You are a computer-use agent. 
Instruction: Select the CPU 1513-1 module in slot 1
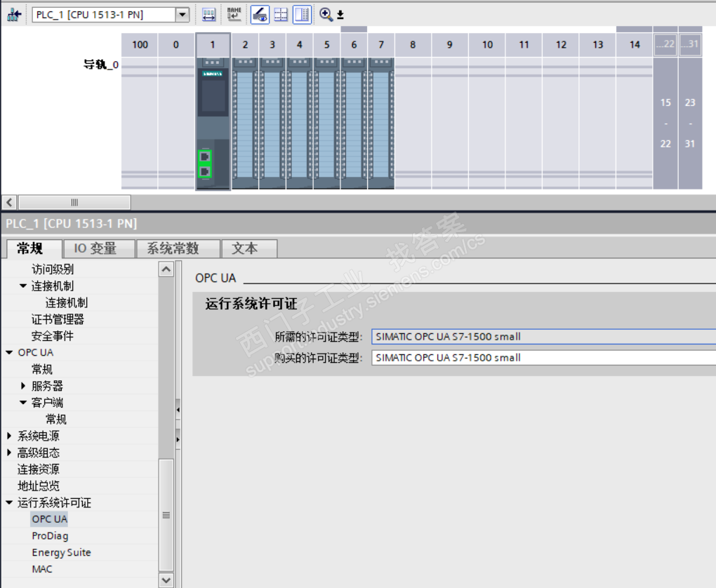click(x=213, y=122)
